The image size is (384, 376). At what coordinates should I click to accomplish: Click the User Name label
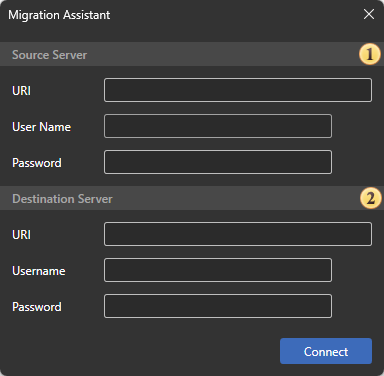tap(41, 127)
